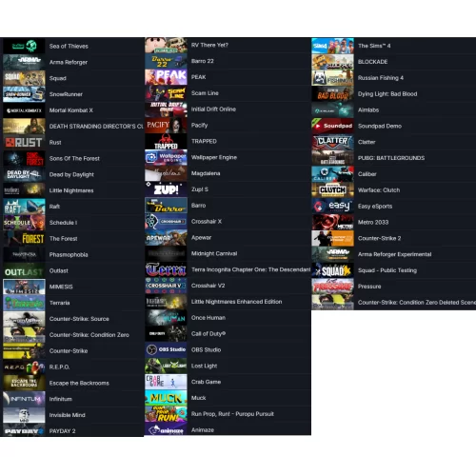Click the Raft game thumbnail
The image size is (476, 476).
tap(24, 207)
